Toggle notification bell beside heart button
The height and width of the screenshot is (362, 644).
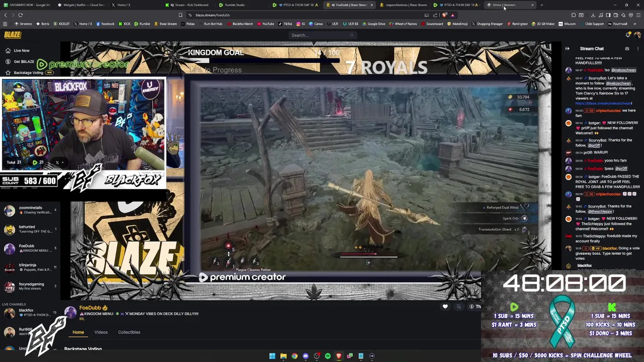458,306
